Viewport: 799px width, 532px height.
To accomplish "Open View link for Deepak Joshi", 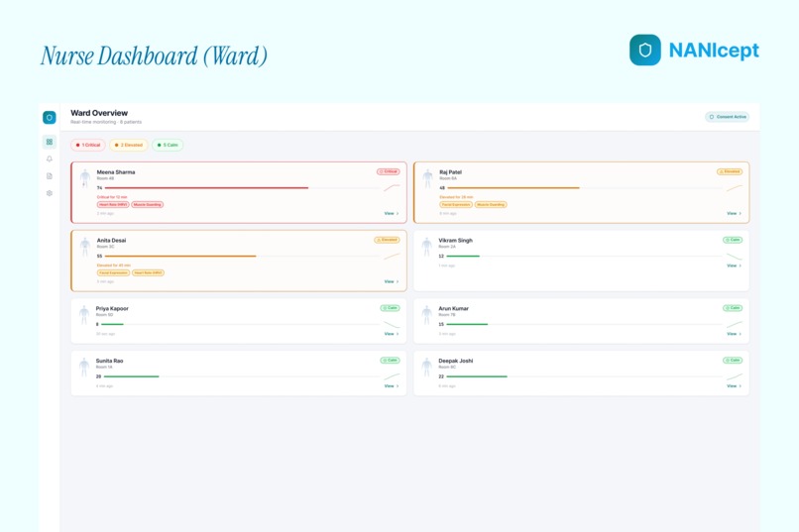I will tap(734, 386).
